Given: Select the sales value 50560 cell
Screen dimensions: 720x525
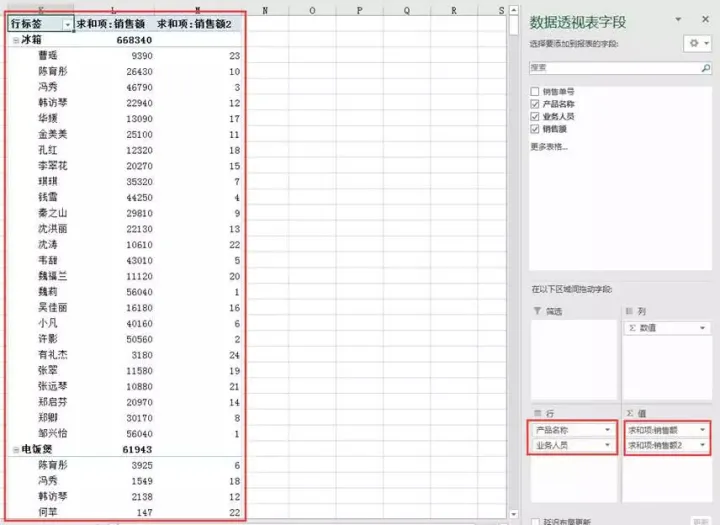Looking at the screenshot, I should click(139, 339).
